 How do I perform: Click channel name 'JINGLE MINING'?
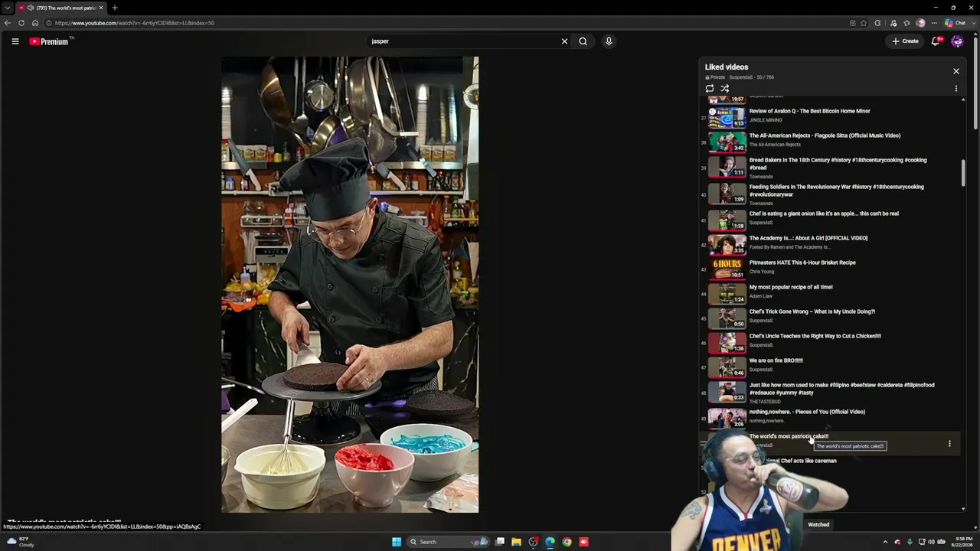[766, 120]
